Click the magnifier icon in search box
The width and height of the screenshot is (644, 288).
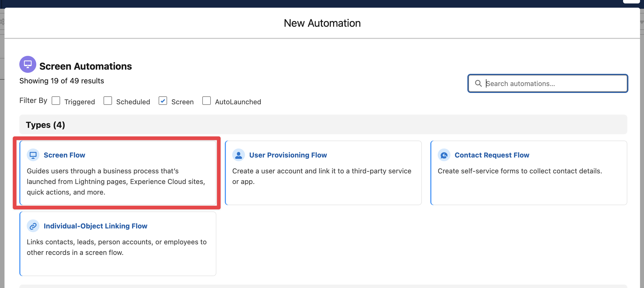pyautogui.click(x=478, y=84)
